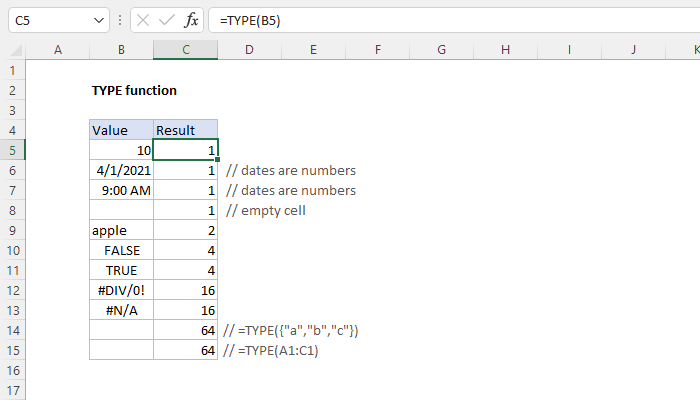
Task: Click the cell containing apple
Action: 121,230
